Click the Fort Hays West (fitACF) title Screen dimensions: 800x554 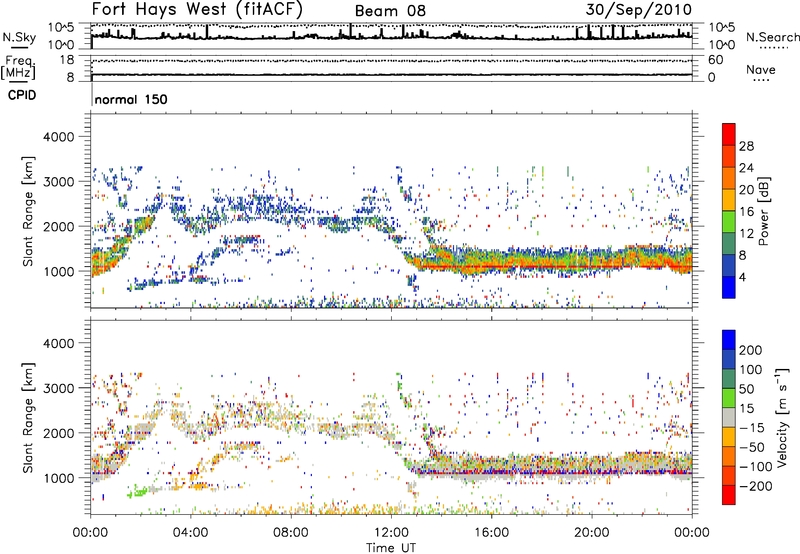197,9
